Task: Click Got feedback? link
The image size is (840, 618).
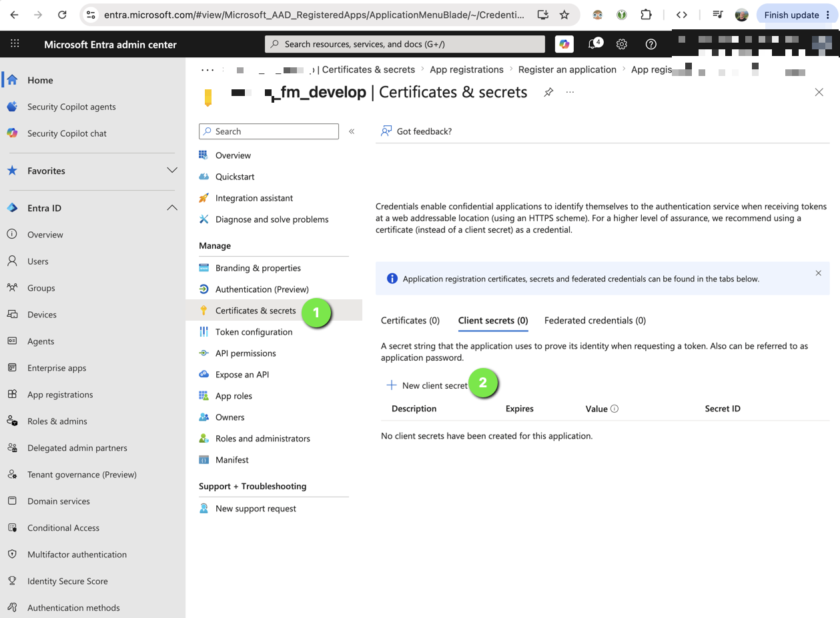Action: [x=416, y=131]
